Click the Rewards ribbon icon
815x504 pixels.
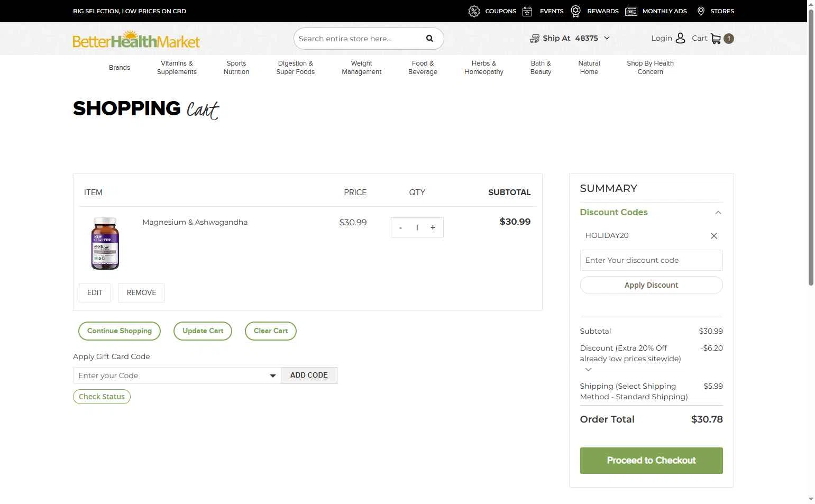coord(576,11)
